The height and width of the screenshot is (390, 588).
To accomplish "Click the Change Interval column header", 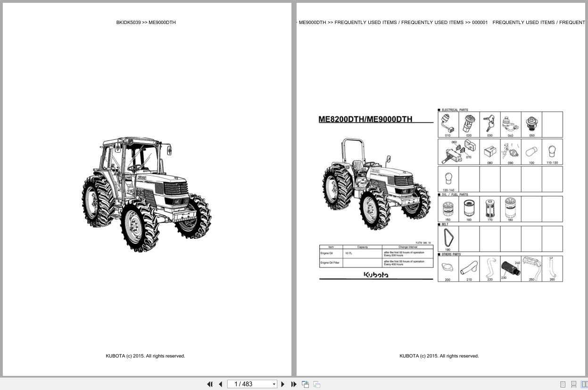I will click(408, 247).
